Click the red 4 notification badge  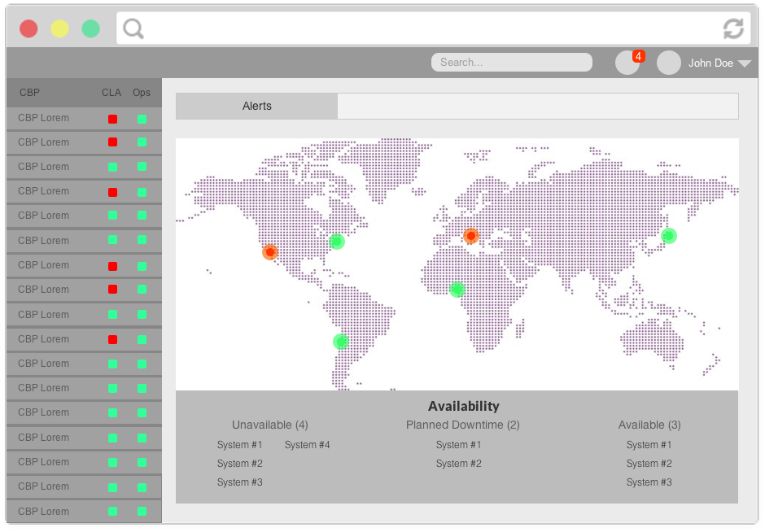click(638, 56)
